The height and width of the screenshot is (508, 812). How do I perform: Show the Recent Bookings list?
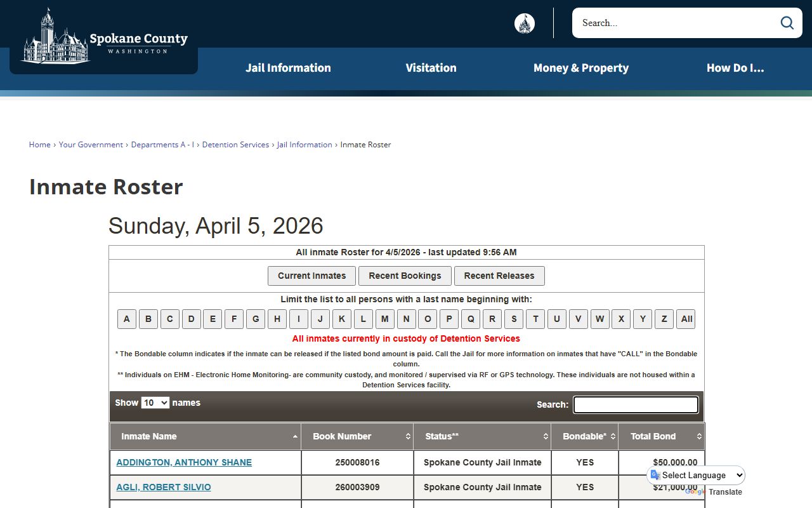tap(405, 276)
